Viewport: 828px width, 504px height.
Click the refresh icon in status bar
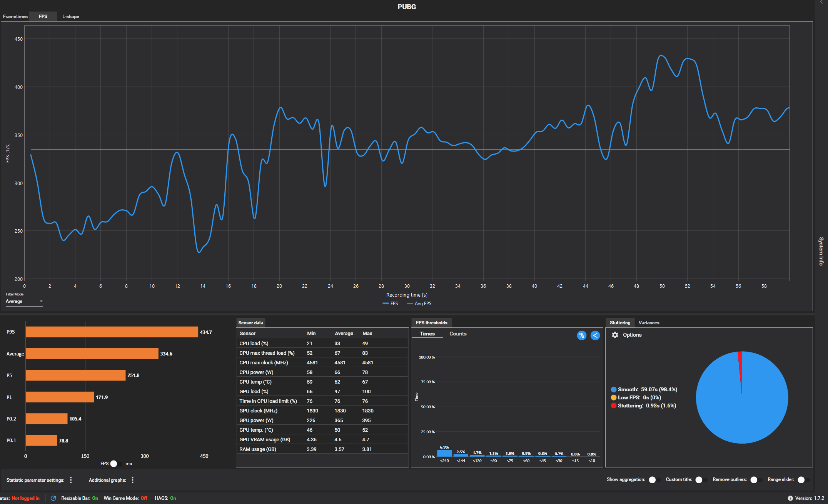pos(53,498)
